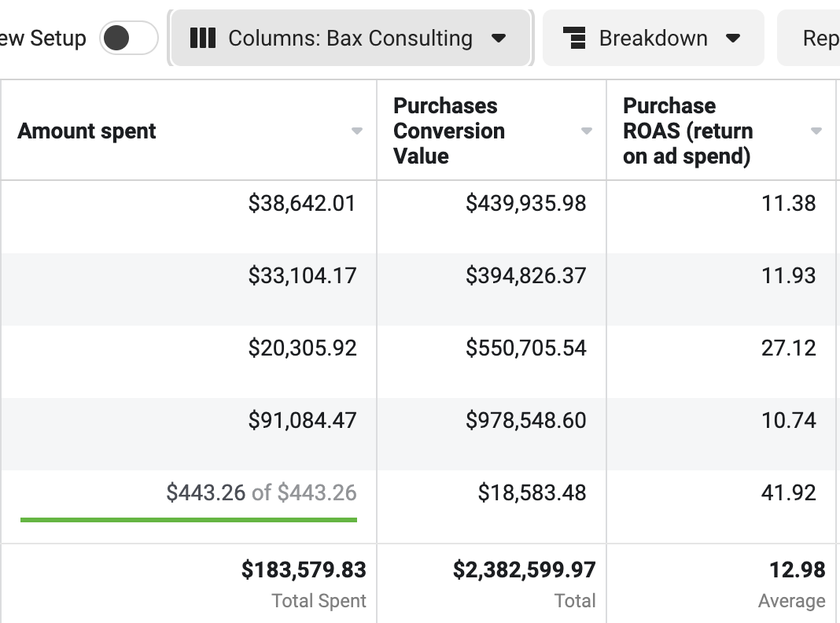840x623 pixels.
Task: Click the Purchases Conversion Value sort arrow
Action: (x=587, y=131)
